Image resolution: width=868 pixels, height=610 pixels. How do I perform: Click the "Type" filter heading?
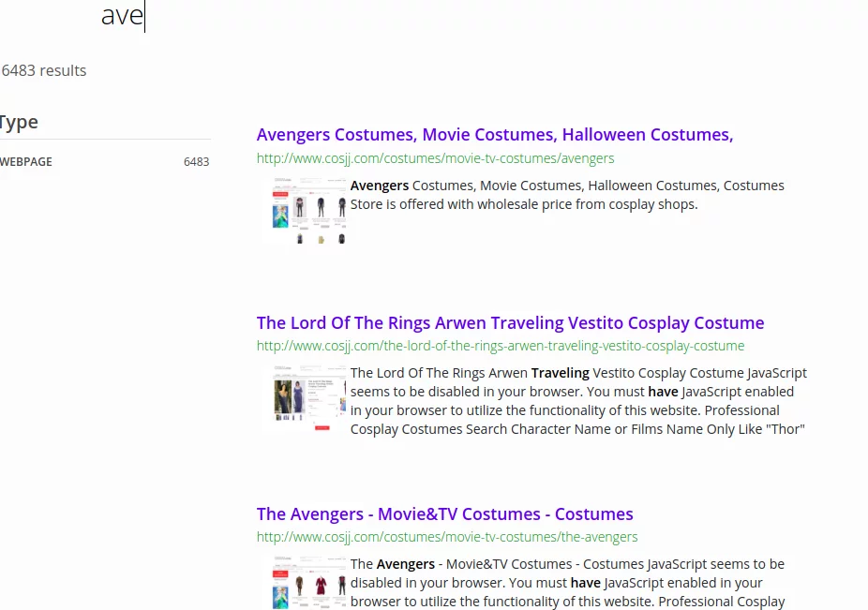pos(19,123)
